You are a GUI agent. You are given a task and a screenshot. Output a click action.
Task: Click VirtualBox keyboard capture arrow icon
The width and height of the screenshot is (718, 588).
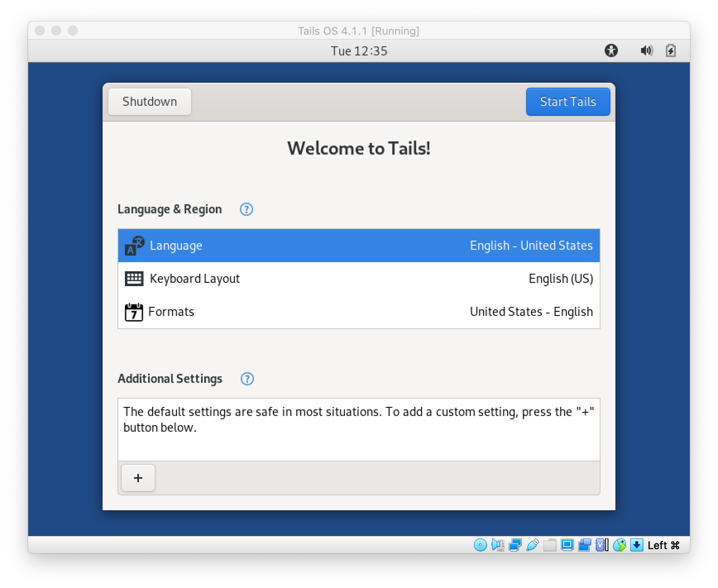[637, 545]
